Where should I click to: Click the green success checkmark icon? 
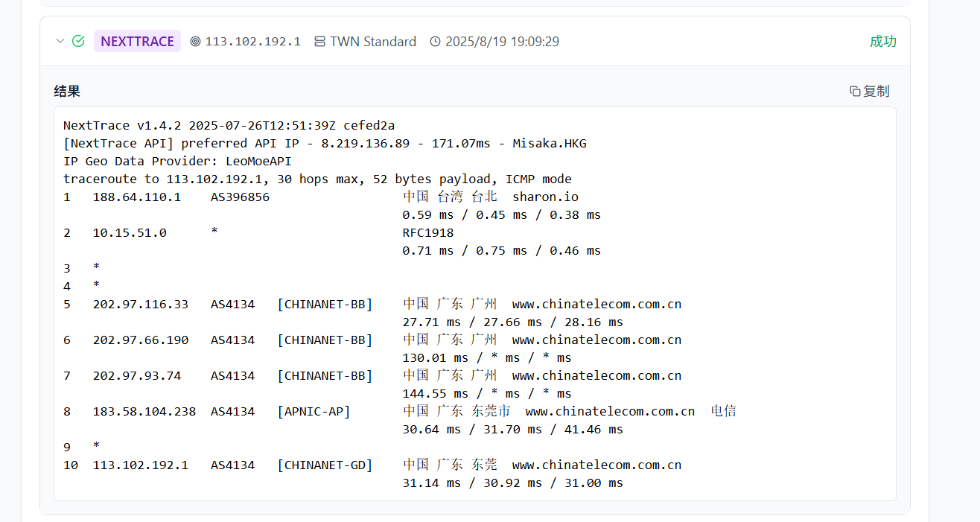[78, 41]
